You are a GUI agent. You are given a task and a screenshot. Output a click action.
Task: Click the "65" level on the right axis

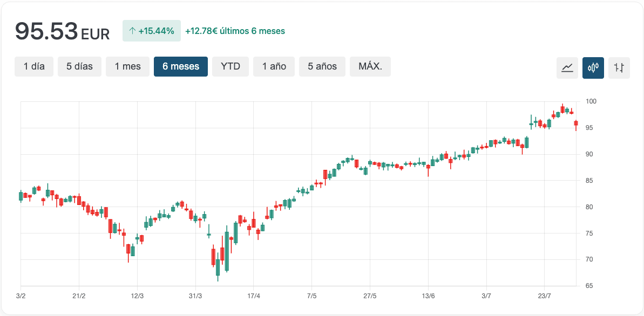click(x=589, y=286)
